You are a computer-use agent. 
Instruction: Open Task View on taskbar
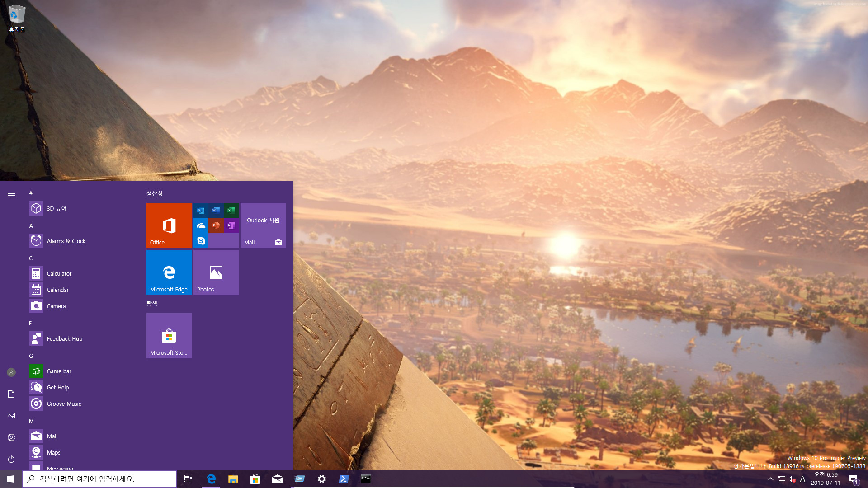[188, 479]
